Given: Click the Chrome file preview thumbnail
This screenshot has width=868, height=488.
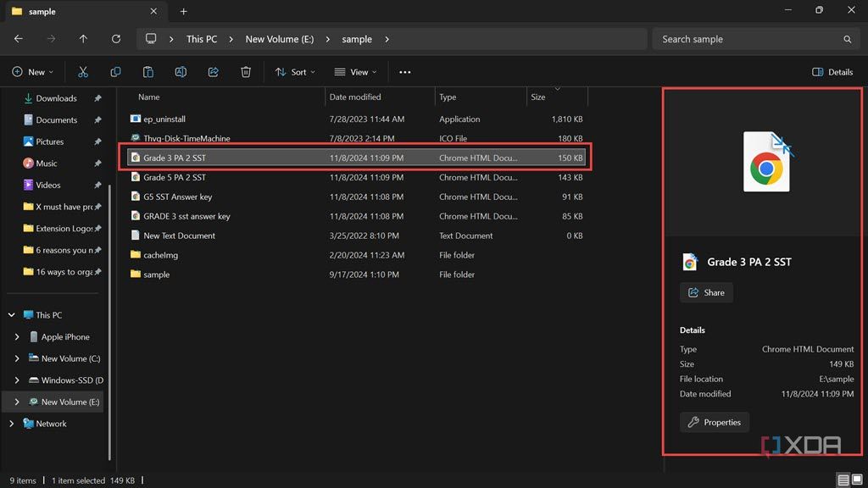Looking at the screenshot, I should [x=767, y=162].
